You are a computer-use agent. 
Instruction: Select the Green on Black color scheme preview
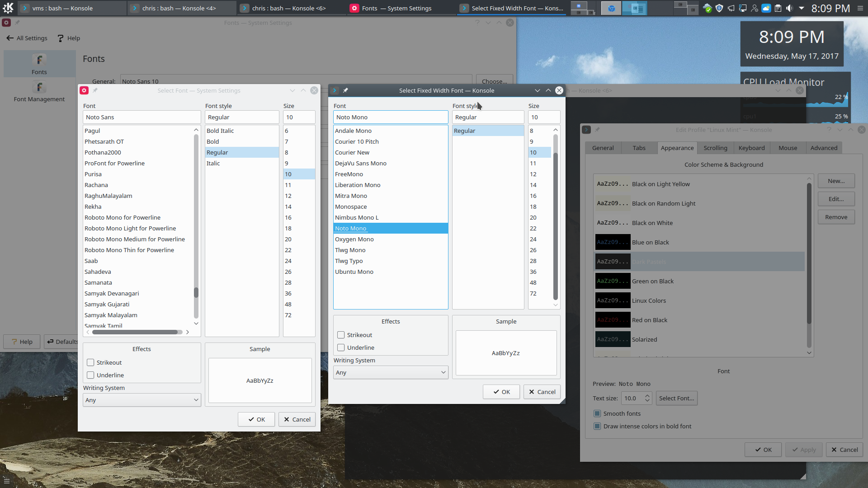coord(613,281)
